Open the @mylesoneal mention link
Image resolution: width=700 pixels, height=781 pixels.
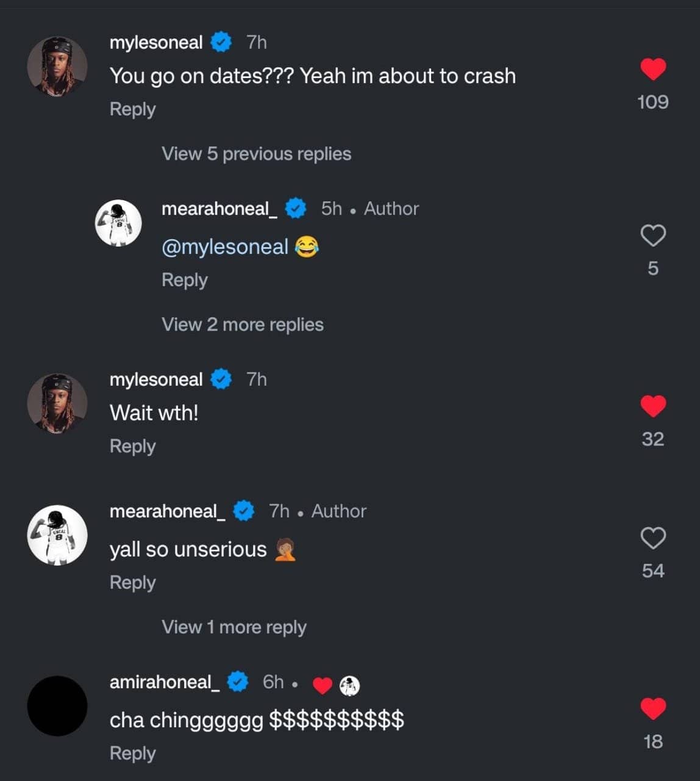224,247
